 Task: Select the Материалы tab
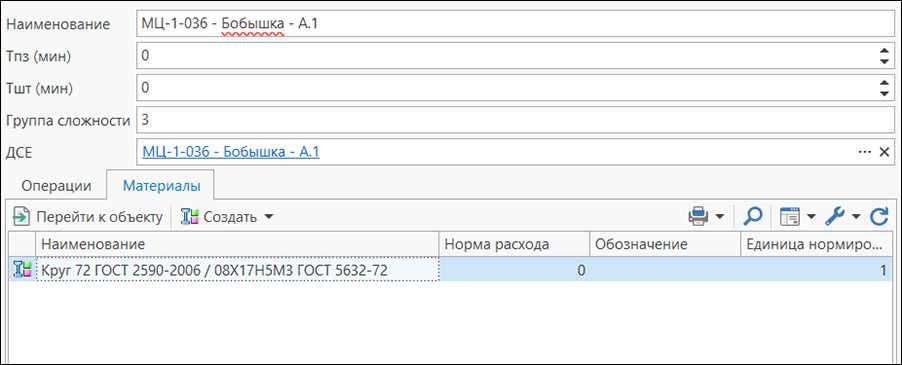click(162, 186)
